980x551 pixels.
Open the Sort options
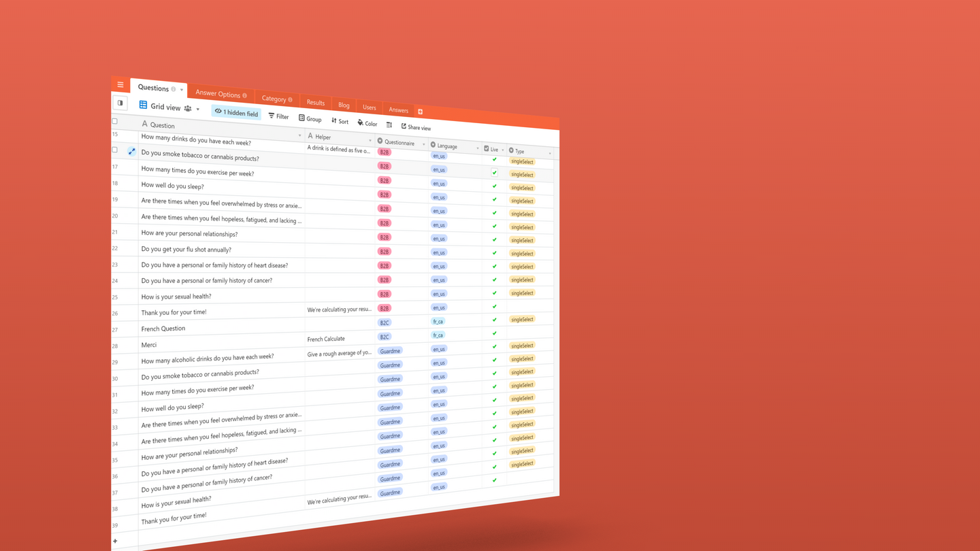pyautogui.click(x=340, y=121)
